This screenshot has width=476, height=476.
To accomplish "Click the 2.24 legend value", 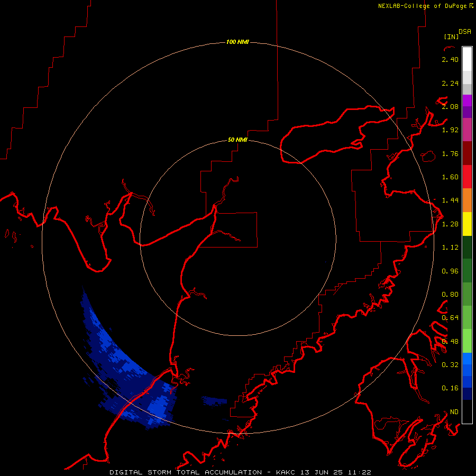I will tap(450, 83).
